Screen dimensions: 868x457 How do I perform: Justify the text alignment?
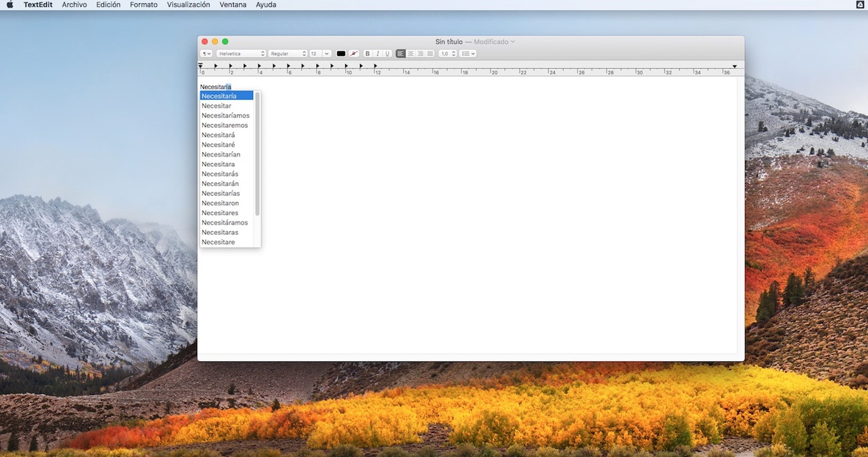[430, 54]
